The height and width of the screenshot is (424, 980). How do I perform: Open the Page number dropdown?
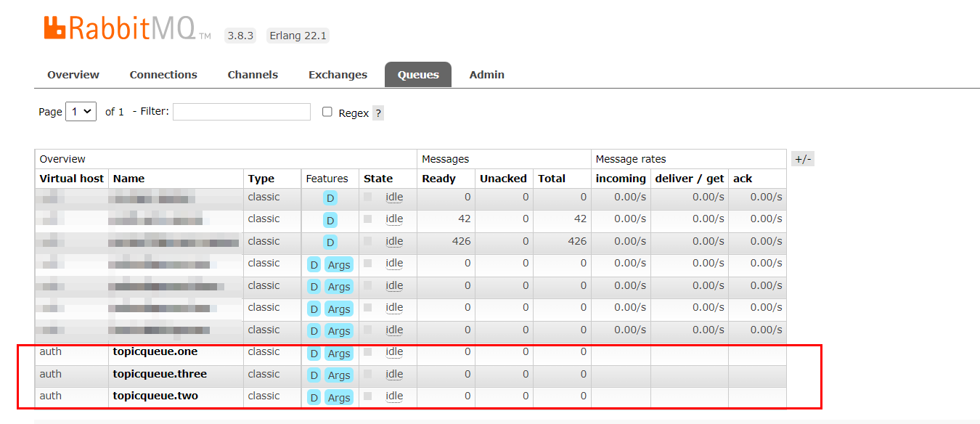pyautogui.click(x=81, y=112)
